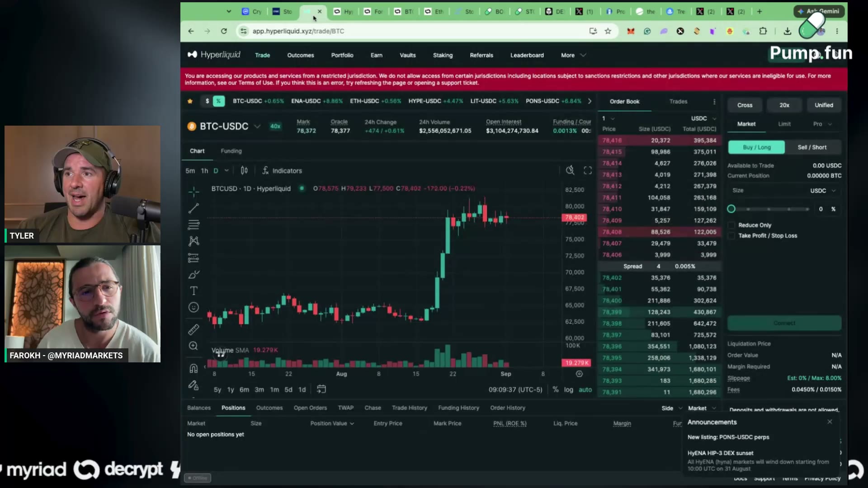Image resolution: width=868 pixels, height=488 pixels.
Task: Toggle the magnet snap mode
Action: click(193, 368)
